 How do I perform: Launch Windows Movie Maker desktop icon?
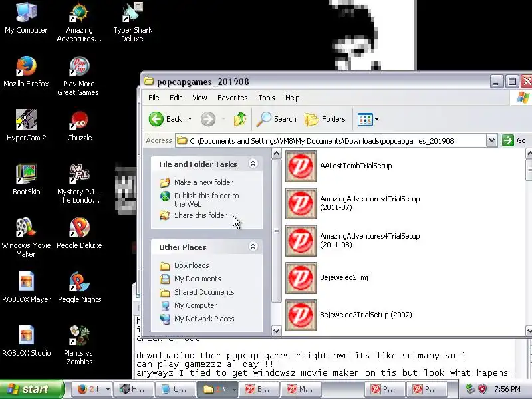pyautogui.click(x=26, y=237)
